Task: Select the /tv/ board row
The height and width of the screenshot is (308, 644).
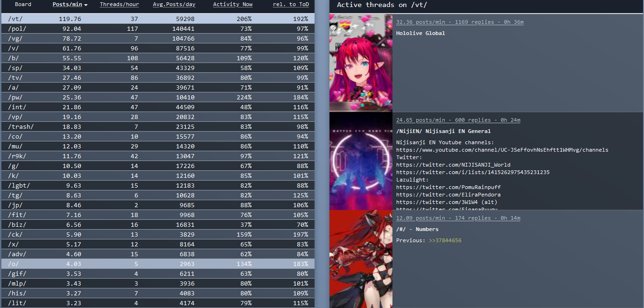Action: coord(157,77)
